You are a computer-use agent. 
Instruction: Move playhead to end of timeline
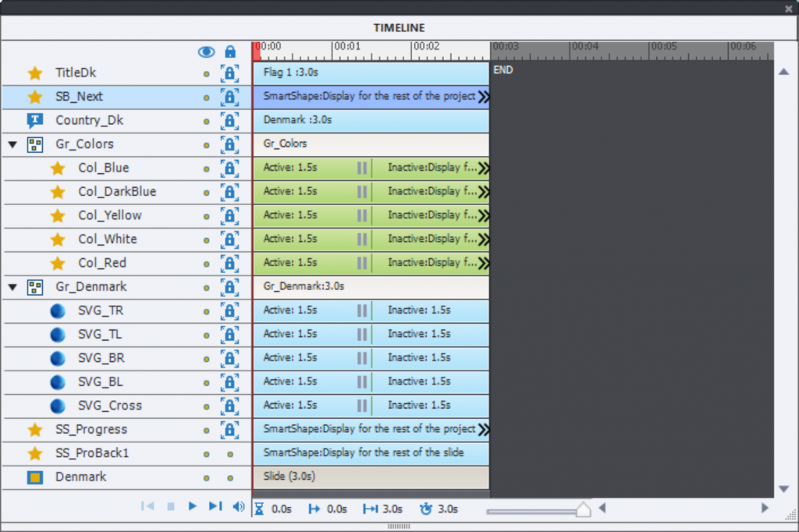tap(215, 507)
